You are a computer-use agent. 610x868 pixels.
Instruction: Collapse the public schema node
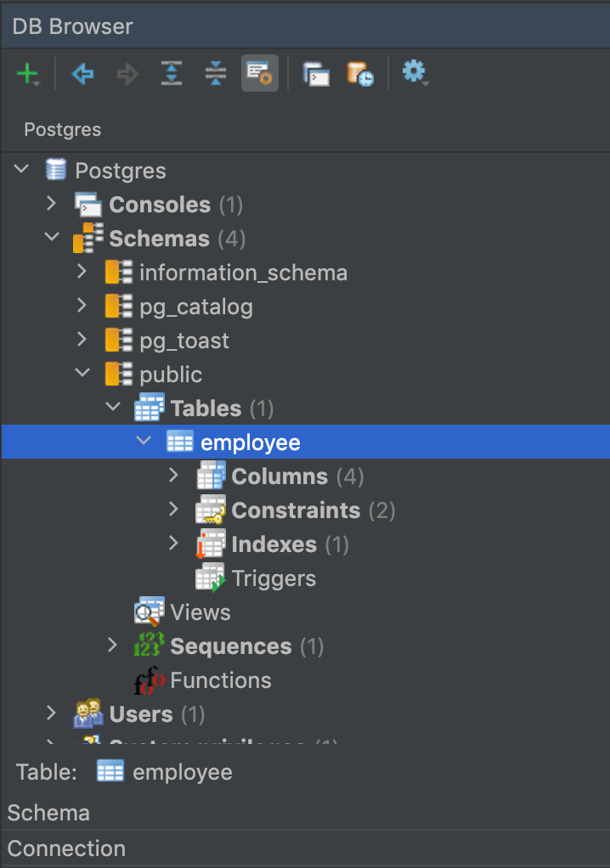(82, 372)
